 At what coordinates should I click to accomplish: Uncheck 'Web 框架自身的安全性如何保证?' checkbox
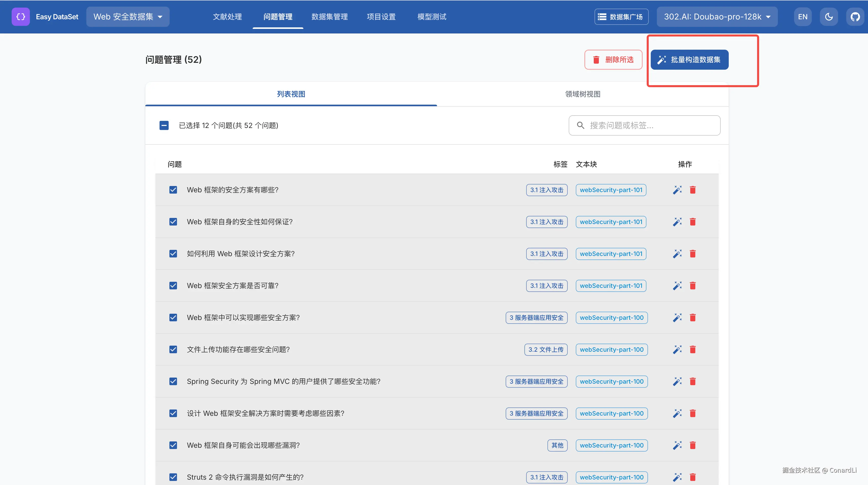[x=173, y=222]
